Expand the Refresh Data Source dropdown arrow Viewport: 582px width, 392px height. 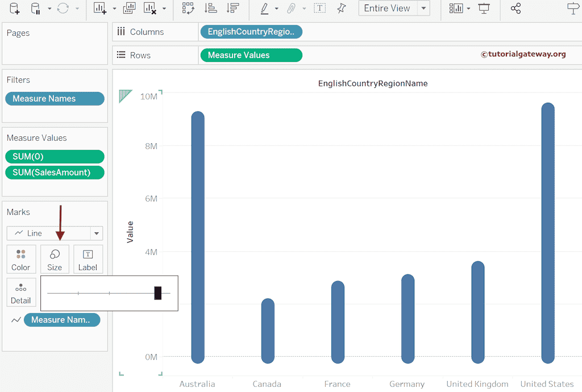[x=78, y=9]
